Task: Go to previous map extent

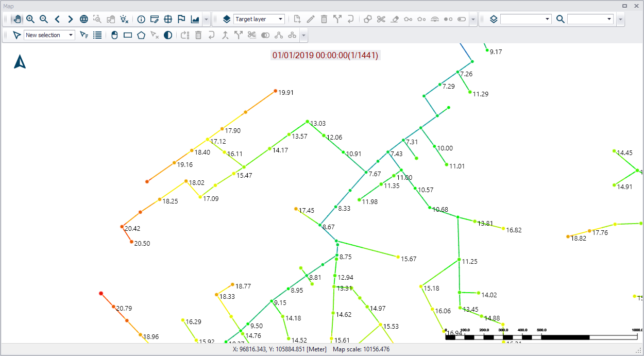Action: click(x=57, y=19)
